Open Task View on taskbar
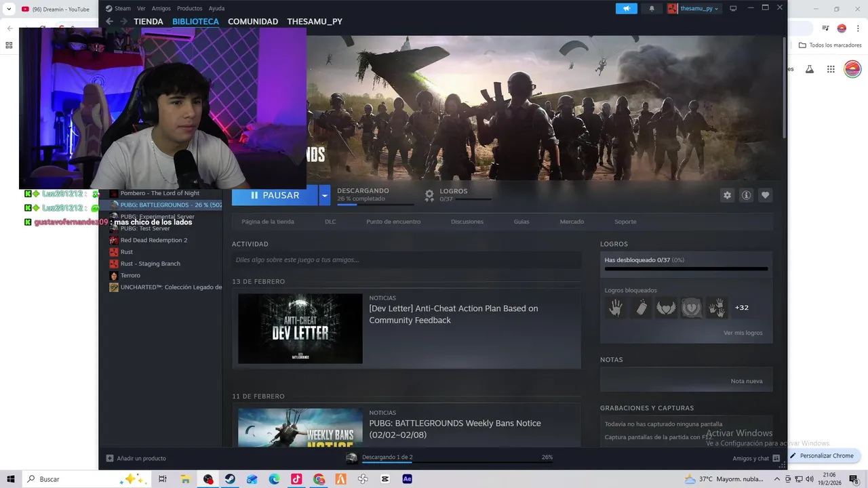This screenshot has height=488, width=868. click(162, 479)
